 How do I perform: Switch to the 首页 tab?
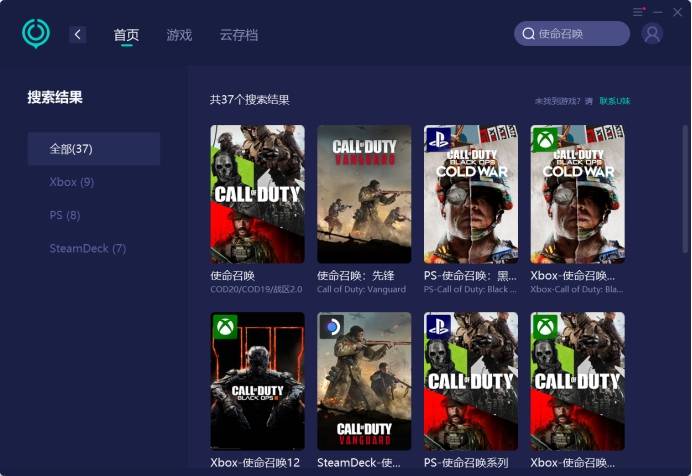click(126, 35)
